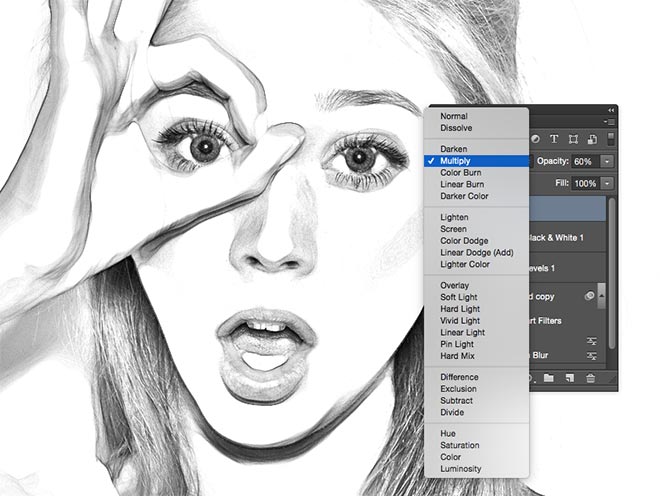Image resolution: width=660 pixels, height=496 pixels.
Task: Open the Opacity dropdown arrow
Action: (607, 161)
